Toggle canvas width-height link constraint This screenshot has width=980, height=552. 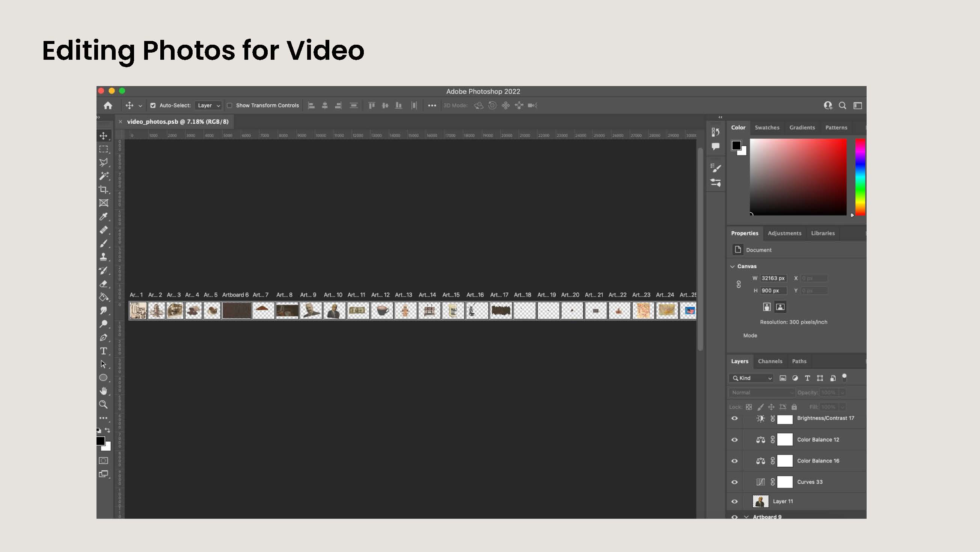click(739, 284)
